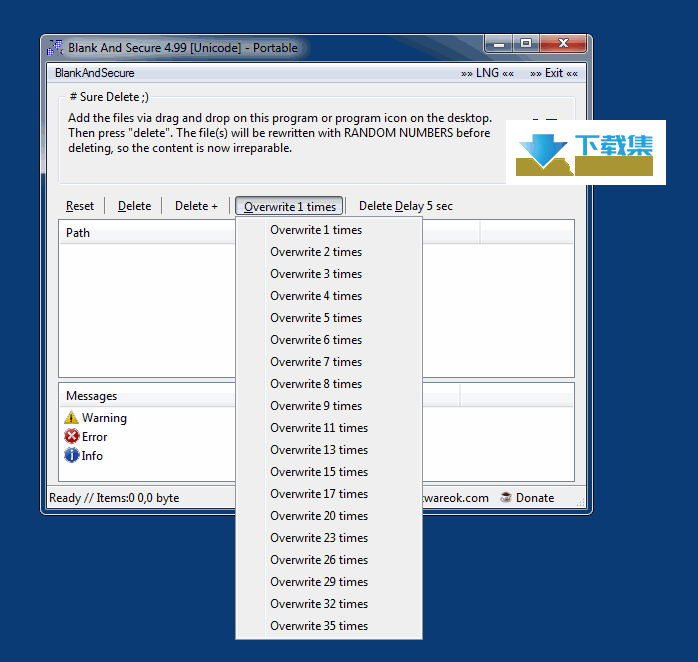Select Overwrite 1 times from the menu
The height and width of the screenshot is (662, 698).
click(329, 230)
